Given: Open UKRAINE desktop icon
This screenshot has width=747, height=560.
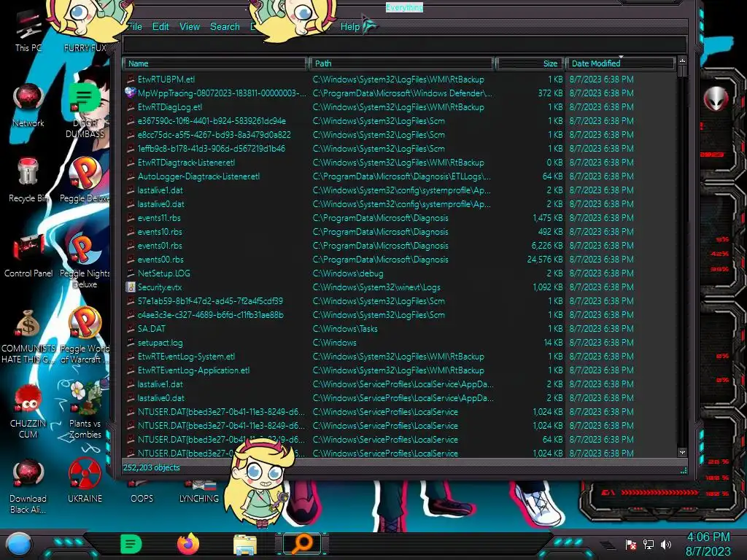Looking at the screenshot, I should (x=85, y=480).
